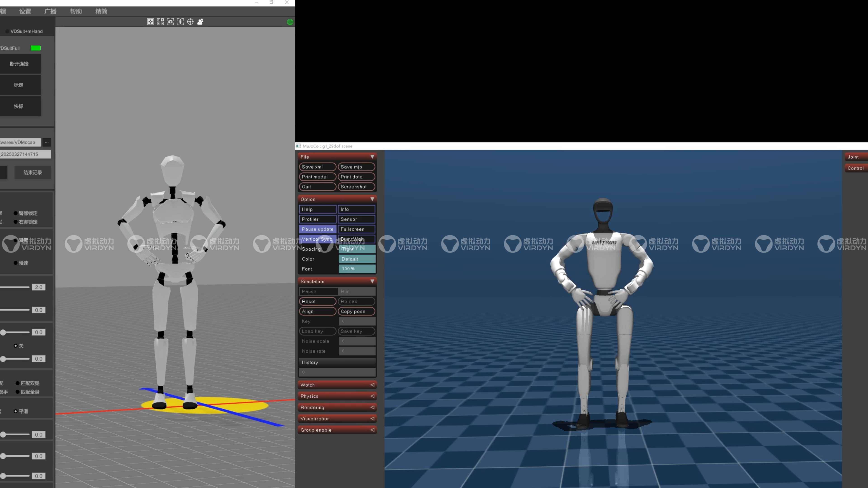The image size is (868, 488).
Task: Click the 断开连接 button
Action: (19, 64)
